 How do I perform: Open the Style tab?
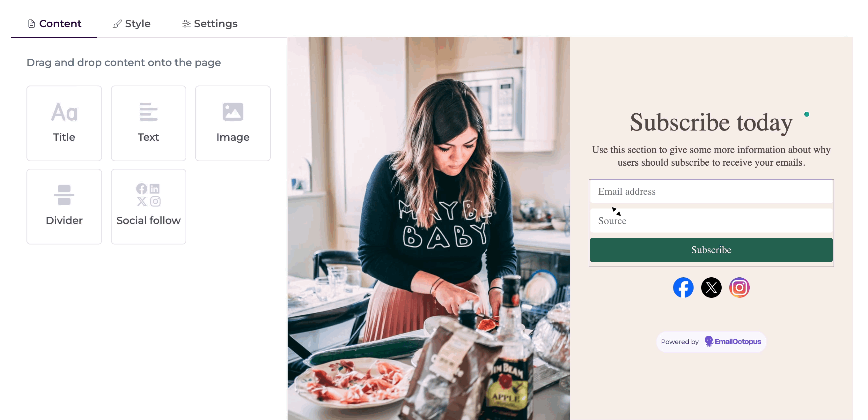tap(131, 24)
